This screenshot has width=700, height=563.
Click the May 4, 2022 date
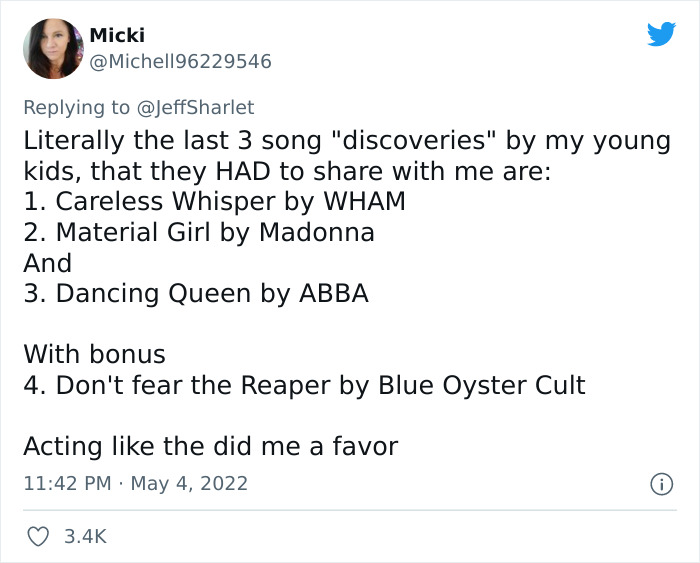191,484
